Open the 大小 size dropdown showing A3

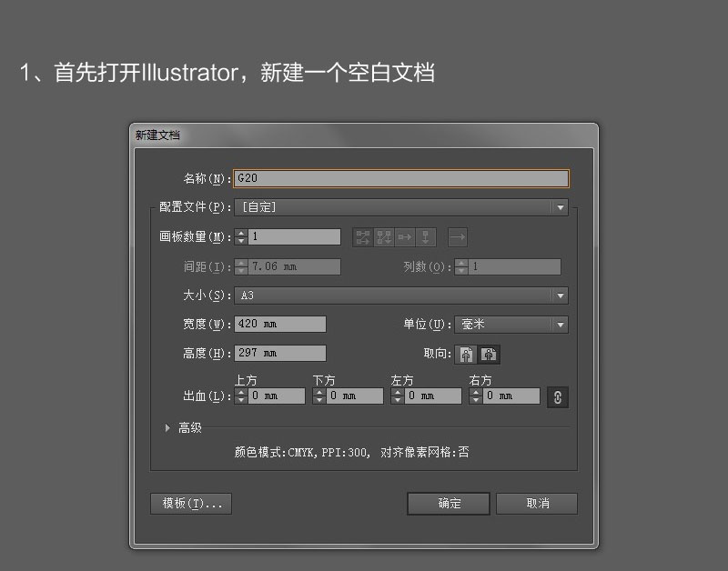point(401,296)
